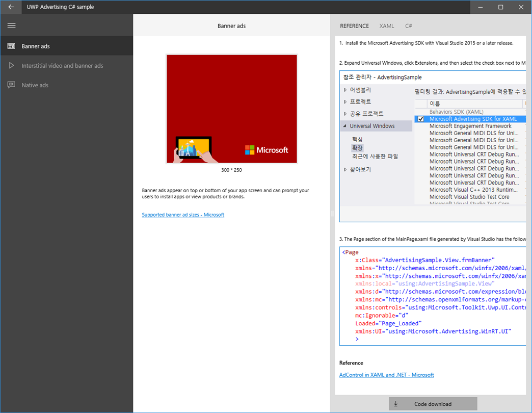Open AdControl in XAML and .NET link
Viewport: 532px width, 413px height.
click(386, 375)
